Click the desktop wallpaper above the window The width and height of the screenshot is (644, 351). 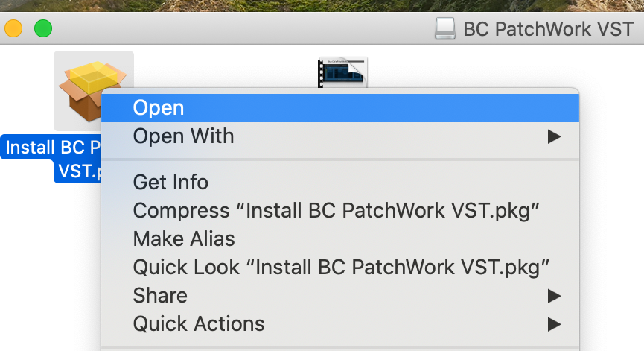click(x=322, y=5)
